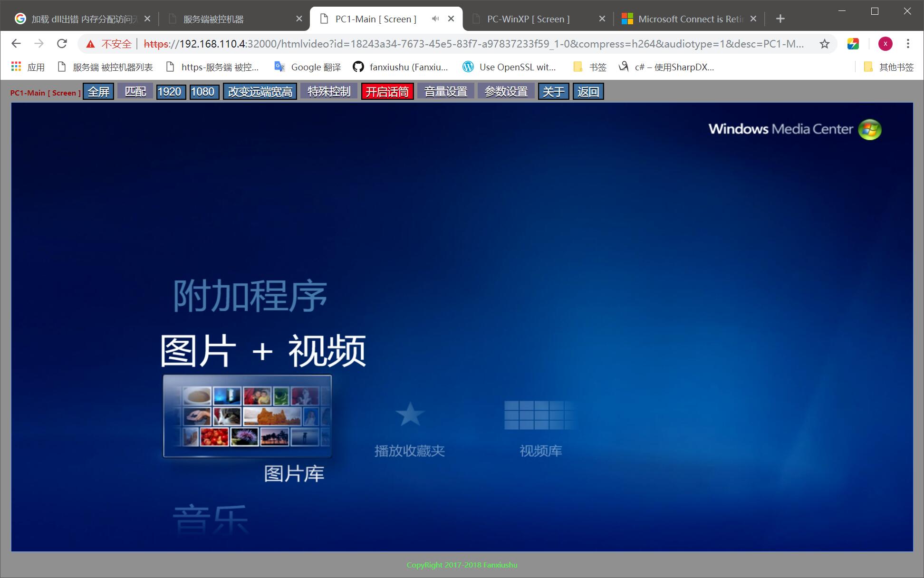
Task: Switch remote resolution to 1920
Action: point(170,91)
